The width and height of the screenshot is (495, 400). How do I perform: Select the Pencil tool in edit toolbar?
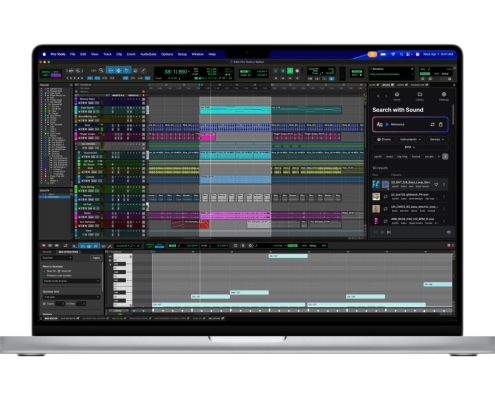(143, 71)
